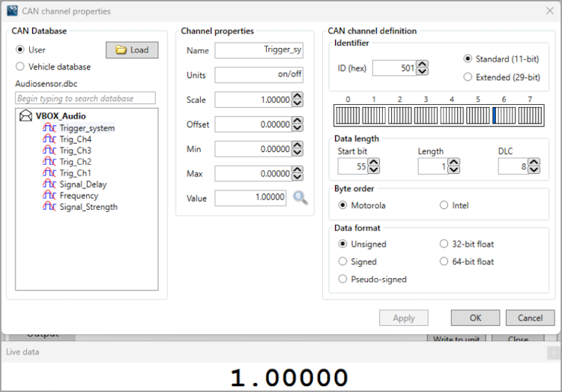Select Trig_Ch2 signal in tree

tap(75, 162)
